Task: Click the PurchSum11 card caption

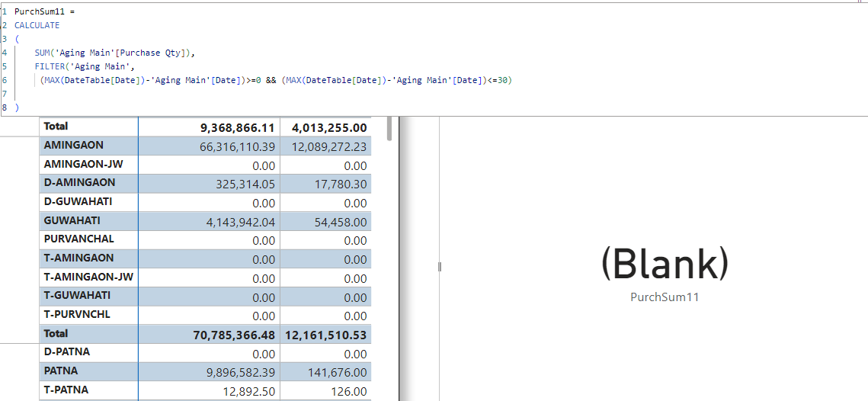Action: point(665,297)
